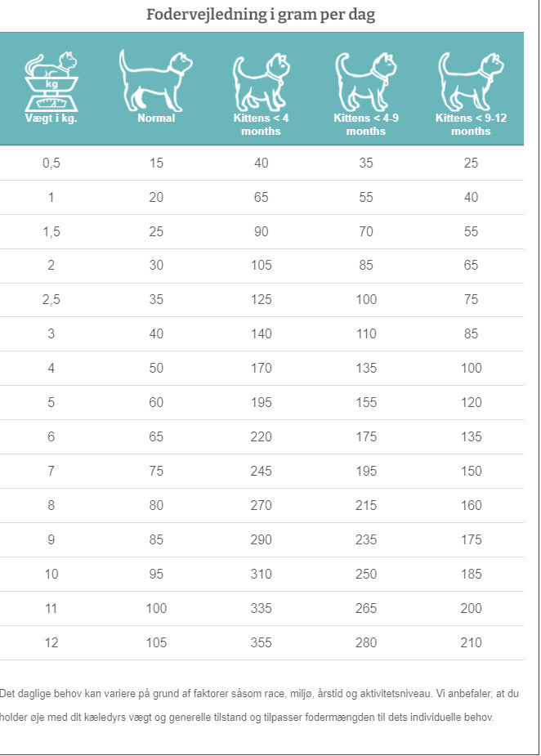The width and height of the screenshot is (541, 756).
Task: Click the 'Normal' column header label
Action: tap(156, 119)
